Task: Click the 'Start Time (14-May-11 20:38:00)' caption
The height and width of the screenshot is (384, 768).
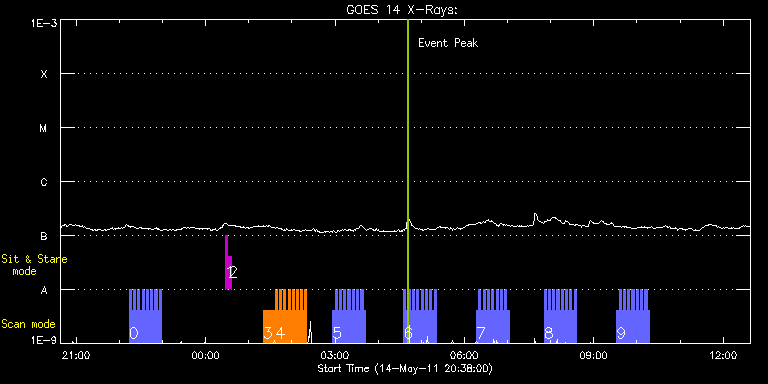Action: click(406, 368)
